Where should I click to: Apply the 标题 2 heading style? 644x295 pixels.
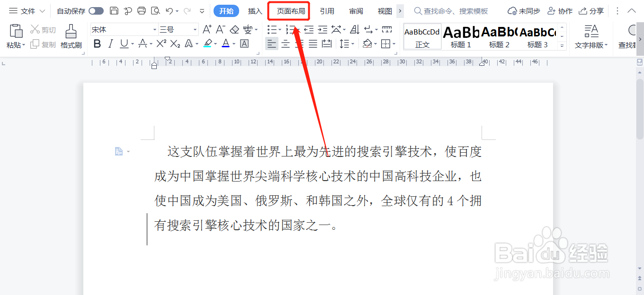(x=499, y=37)
